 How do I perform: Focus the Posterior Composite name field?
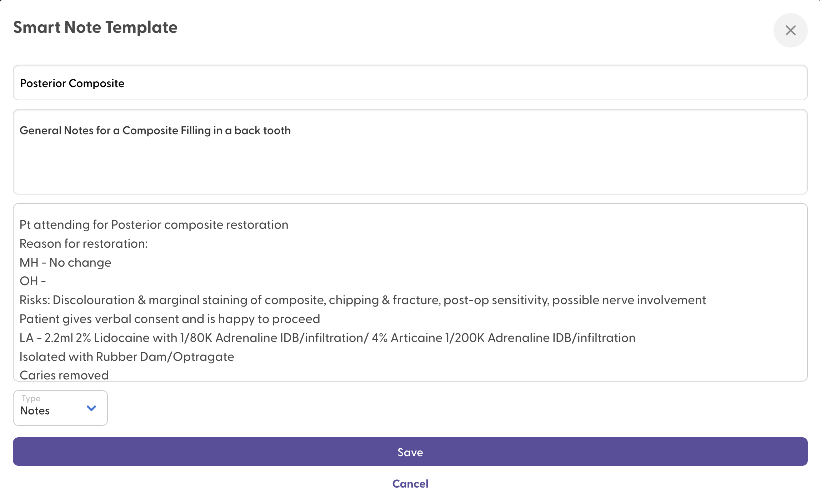(x=410, y=83)
